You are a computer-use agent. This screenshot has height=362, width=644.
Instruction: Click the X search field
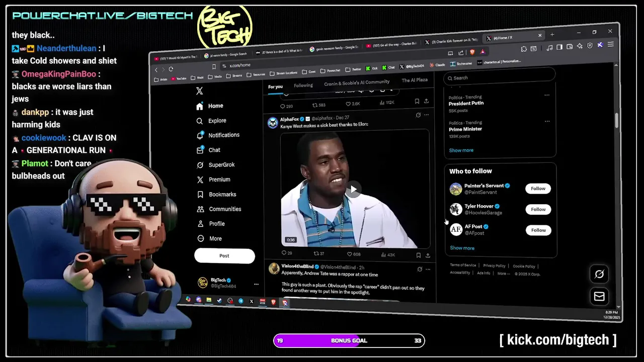tap(500, 76)
